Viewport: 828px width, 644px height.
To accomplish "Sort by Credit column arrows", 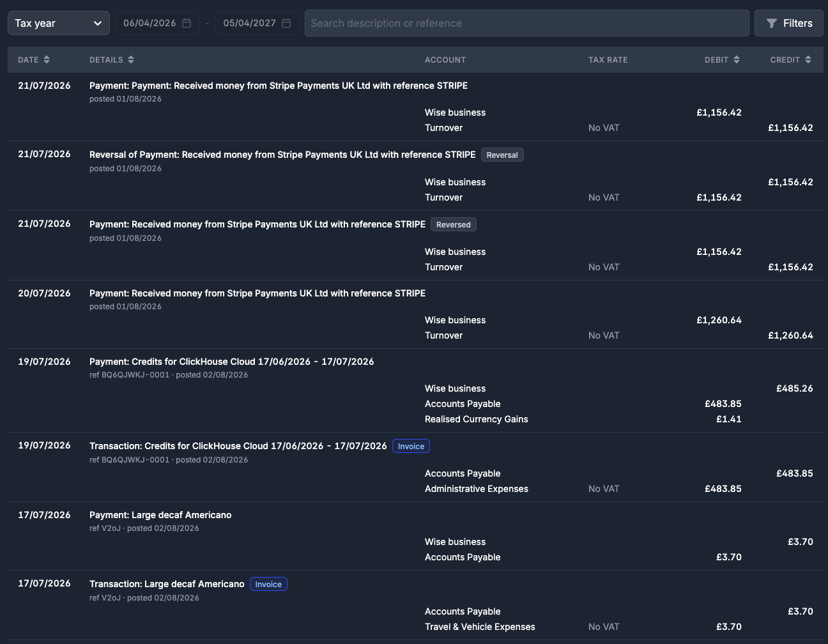I will click(808, 59).
